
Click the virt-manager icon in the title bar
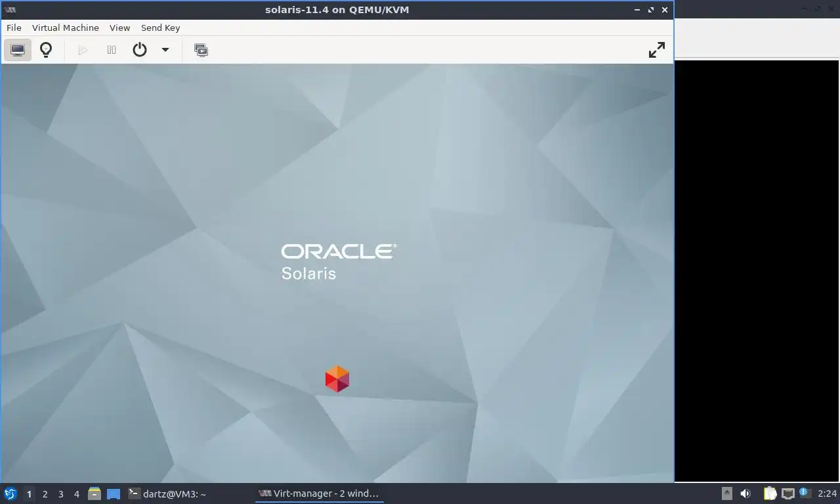point(10,10)
